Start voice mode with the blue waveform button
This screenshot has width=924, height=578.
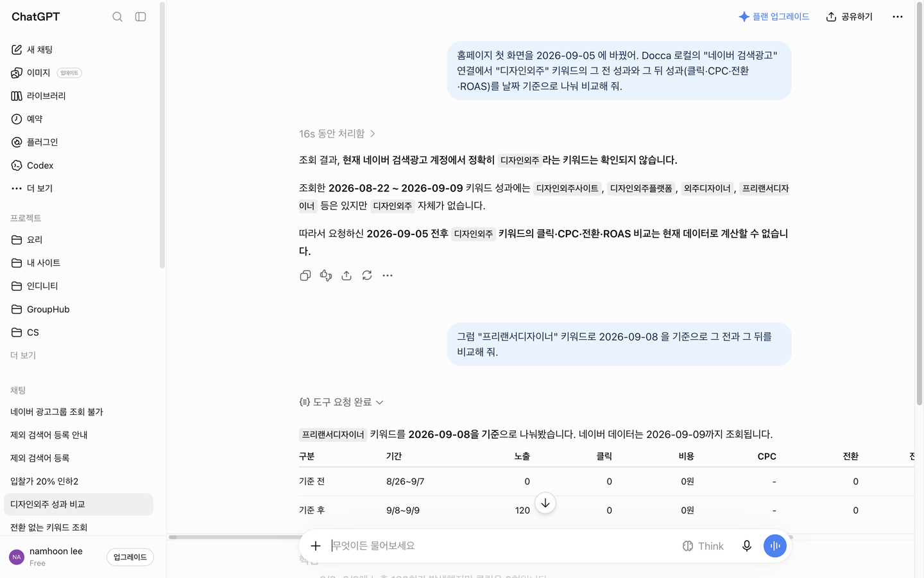(x=775, y=546)
